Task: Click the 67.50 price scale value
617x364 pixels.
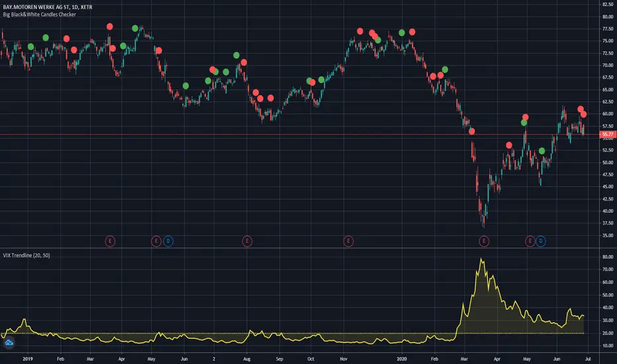Action: pos(608,77)
